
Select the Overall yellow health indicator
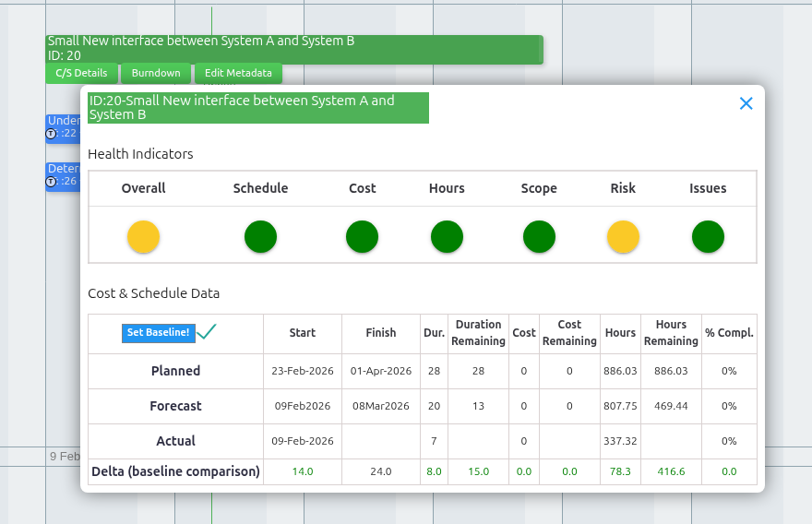click(x=143, y=236)
